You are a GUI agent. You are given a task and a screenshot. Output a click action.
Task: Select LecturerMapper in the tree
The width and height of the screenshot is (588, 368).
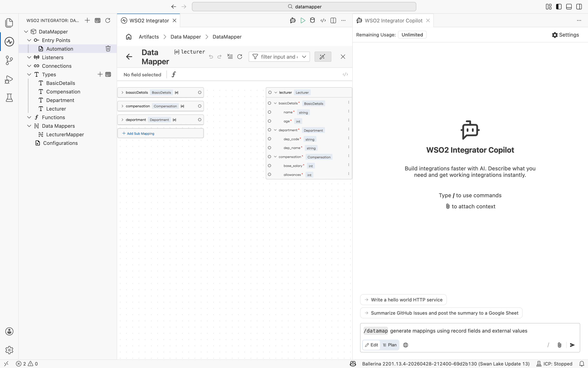65,135
